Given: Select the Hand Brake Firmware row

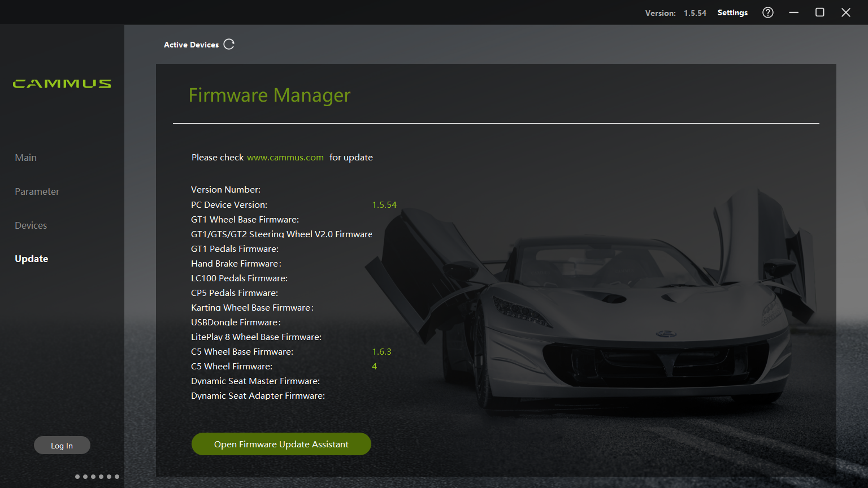Looking at the screenshot, I should [x=236, y=263].
